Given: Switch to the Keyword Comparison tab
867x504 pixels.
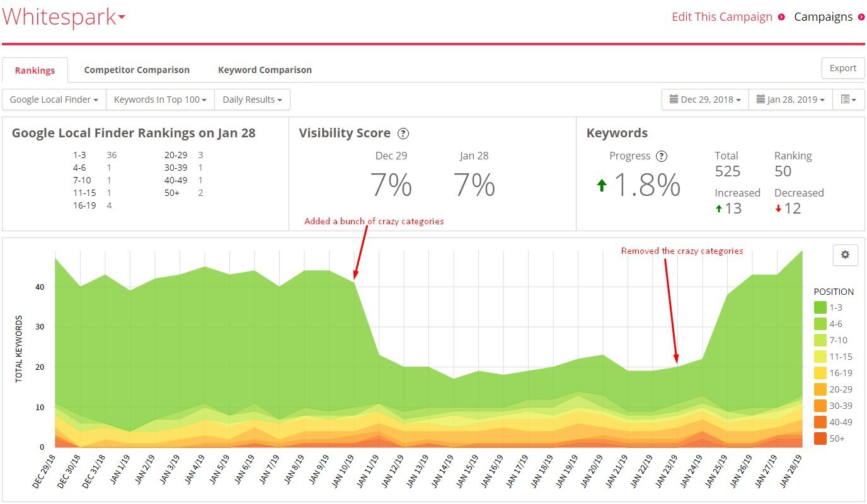Looking at the screenshot, I should tap(265, 70).
